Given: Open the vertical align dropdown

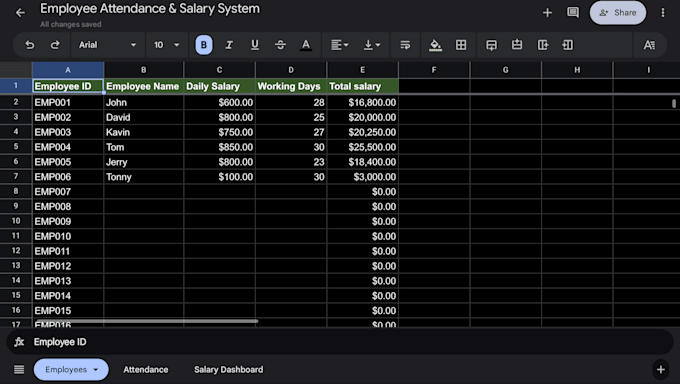Looking at the screenshot, I should [x=372, y=45].
